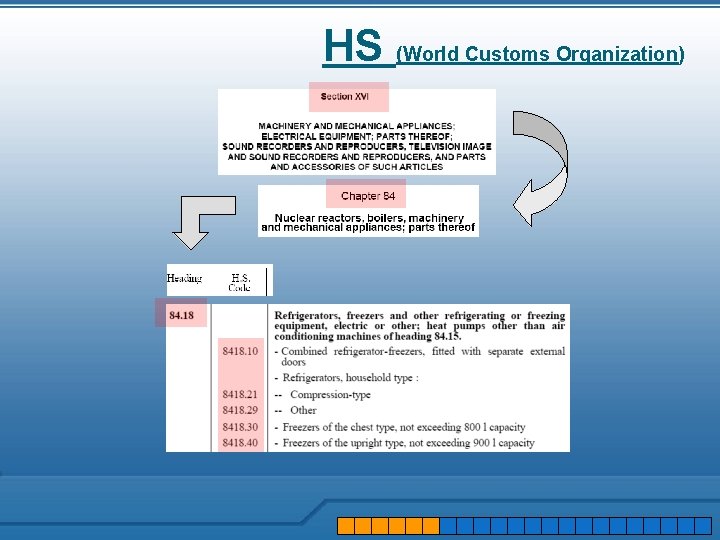Click the World Customs Organization heading
The height and width of the screenshot is (540, 720).
(x=540, y=54)
